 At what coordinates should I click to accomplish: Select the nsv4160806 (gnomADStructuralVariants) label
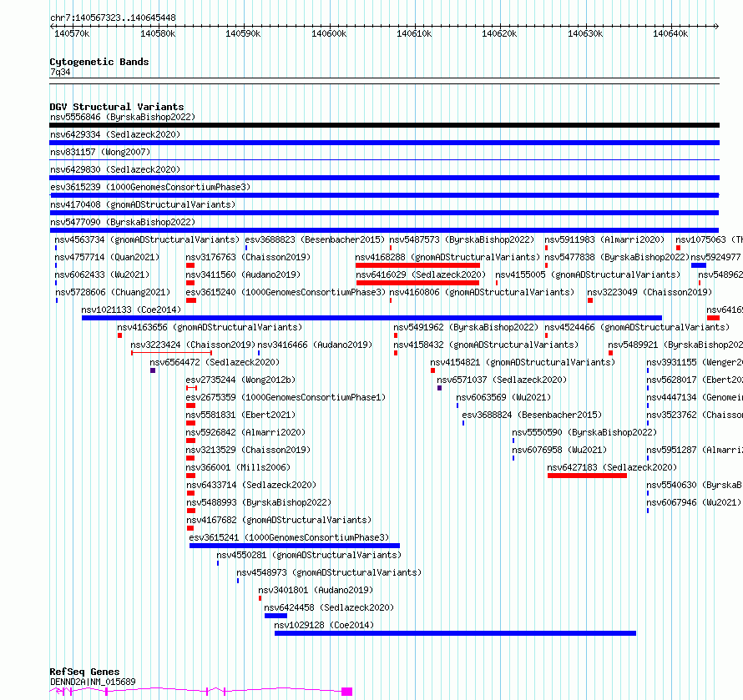(x=482, y=292)
